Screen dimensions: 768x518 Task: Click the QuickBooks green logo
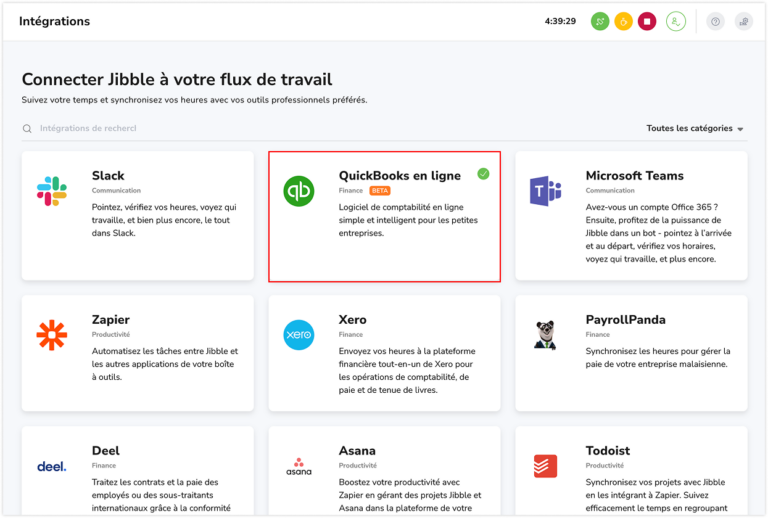click(298, 191)
